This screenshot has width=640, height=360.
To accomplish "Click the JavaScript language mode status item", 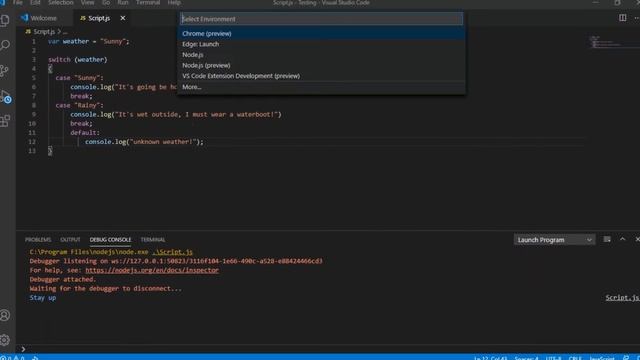I will (x=602, y=358).
